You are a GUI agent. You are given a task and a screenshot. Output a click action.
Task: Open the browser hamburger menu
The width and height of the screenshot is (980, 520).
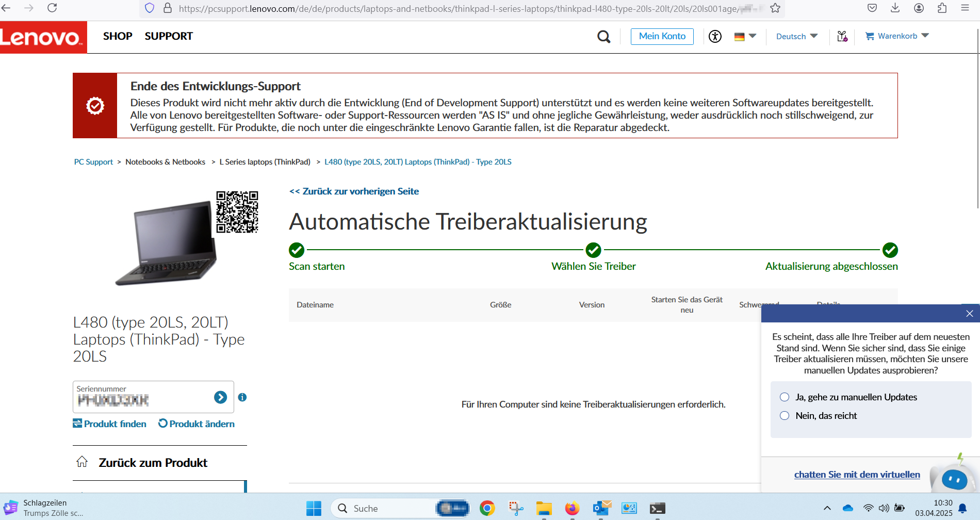(965, 8)
